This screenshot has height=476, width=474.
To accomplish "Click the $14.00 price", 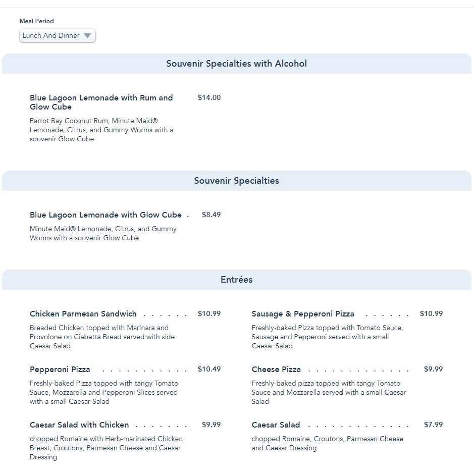I will 209,97.
